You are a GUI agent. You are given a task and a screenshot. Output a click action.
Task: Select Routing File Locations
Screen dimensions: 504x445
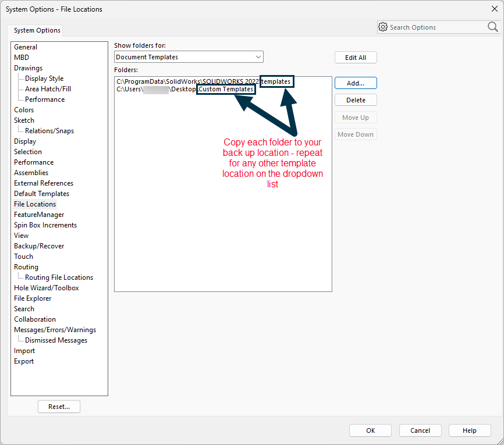pyautogui.click(x=59, y=277)
